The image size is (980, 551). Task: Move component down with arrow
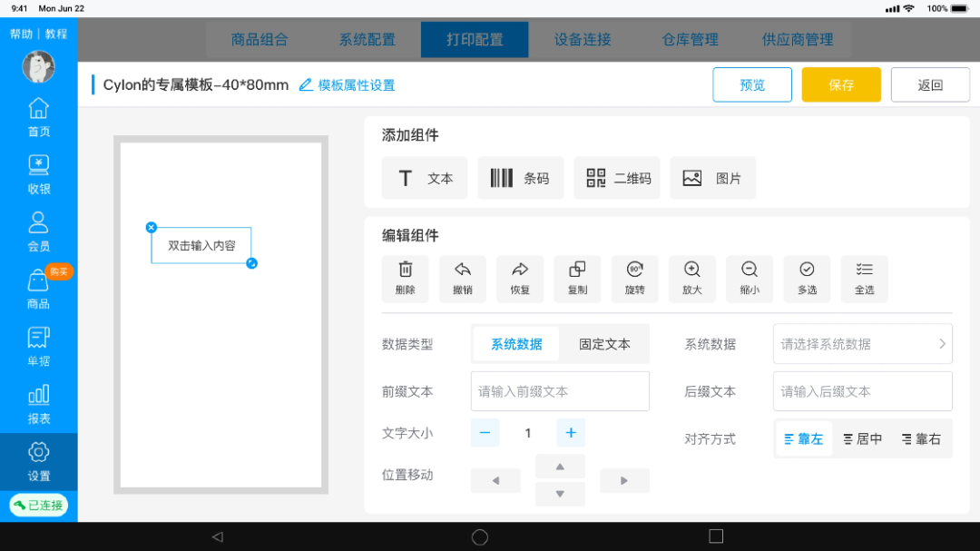pyautogui.click(x=560, y=494)
